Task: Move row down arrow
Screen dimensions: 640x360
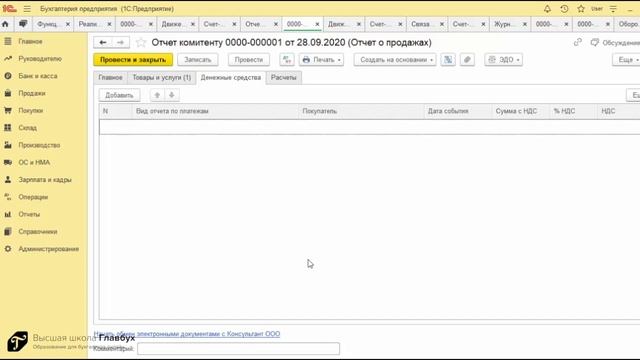Action: (x=172, y=95)
